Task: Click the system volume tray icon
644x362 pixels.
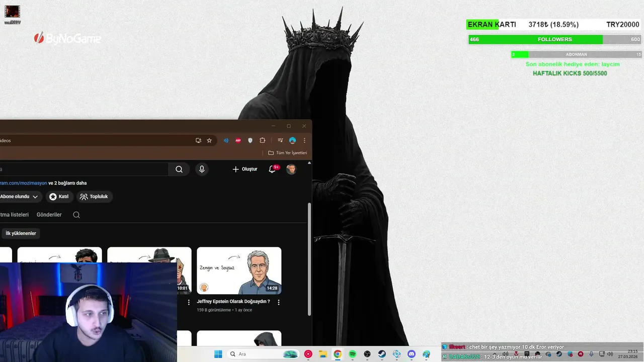Action: point(610,354)
